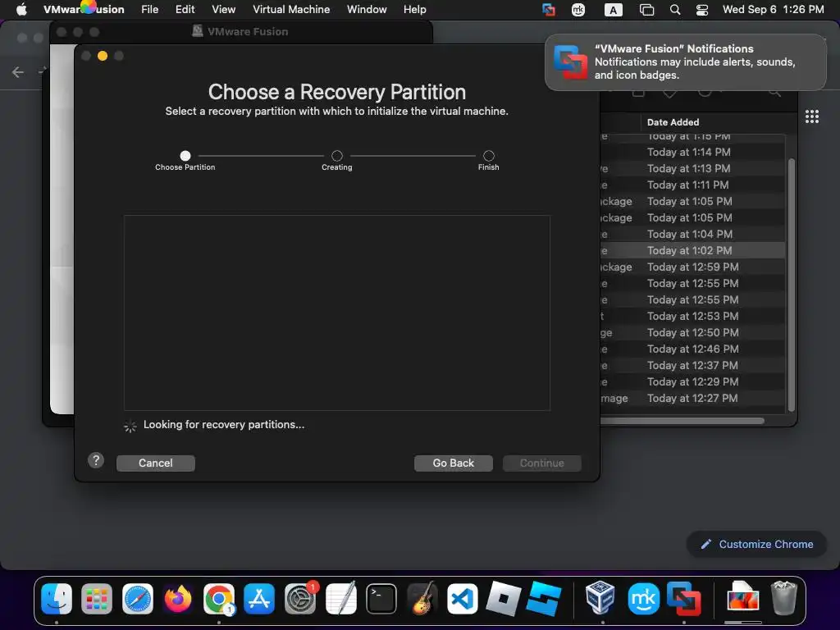
Task: Open VirtualBox from the Dock
Action: point(600,597)
